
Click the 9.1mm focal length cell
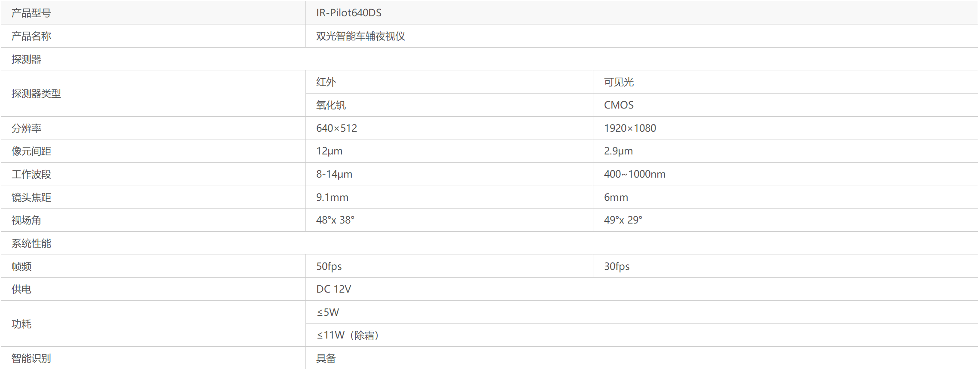tap(332, 197)
